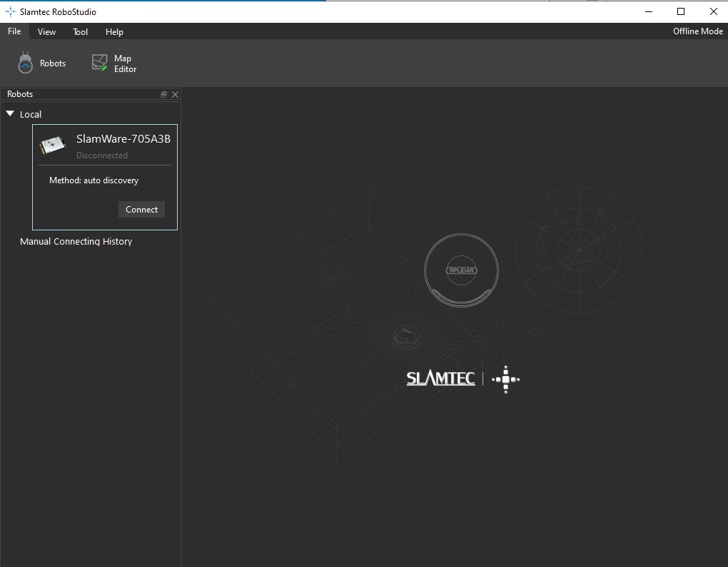This screenshot has width=728, height=567.
Task: Float the Robots panel with undock icon
Action: 163,95
